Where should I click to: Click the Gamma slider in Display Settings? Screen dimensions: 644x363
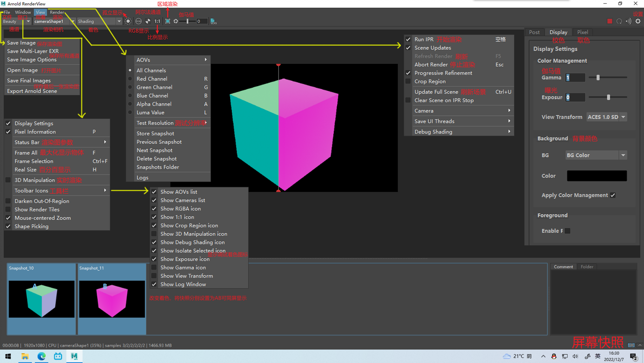(607, 77)
